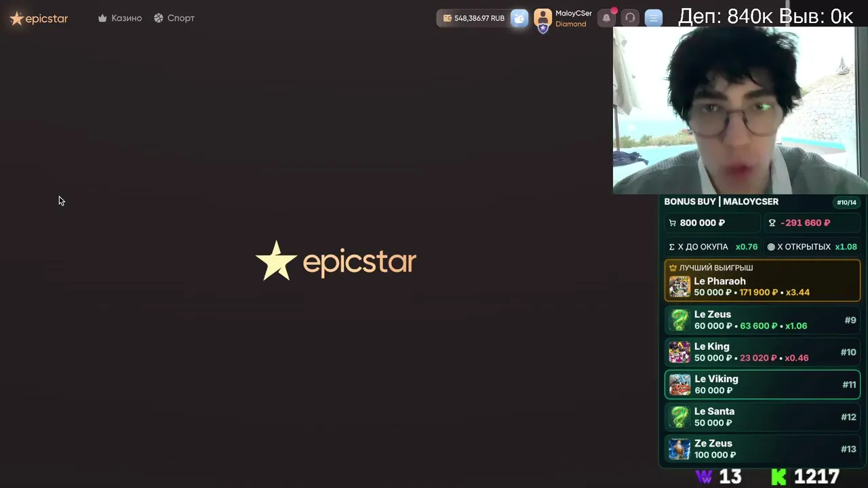Open the Спорт section
This screenshot has height=488, width=868.
(x=174, y=18)
